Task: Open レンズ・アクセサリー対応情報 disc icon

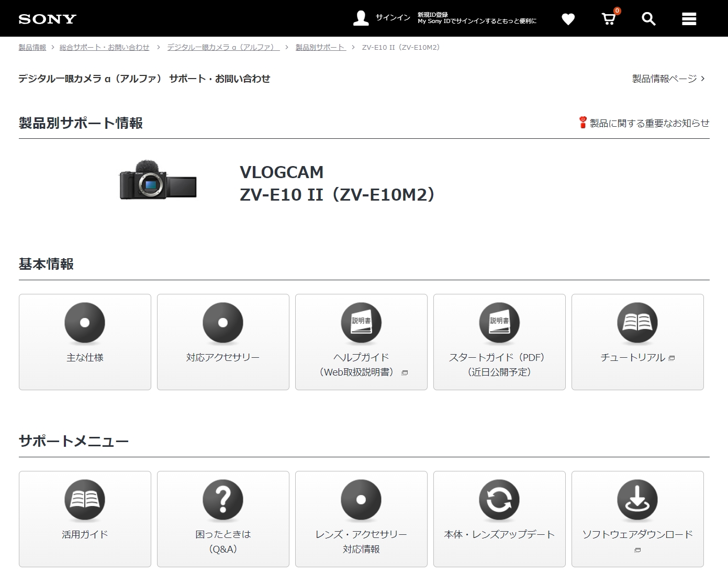Action: (x=361, y=500)
